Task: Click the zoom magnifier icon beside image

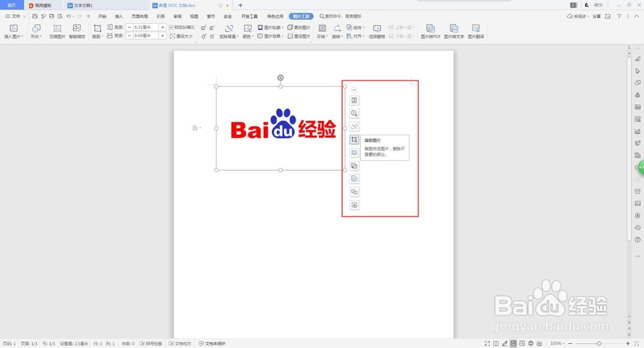Action: click(354, 113)
